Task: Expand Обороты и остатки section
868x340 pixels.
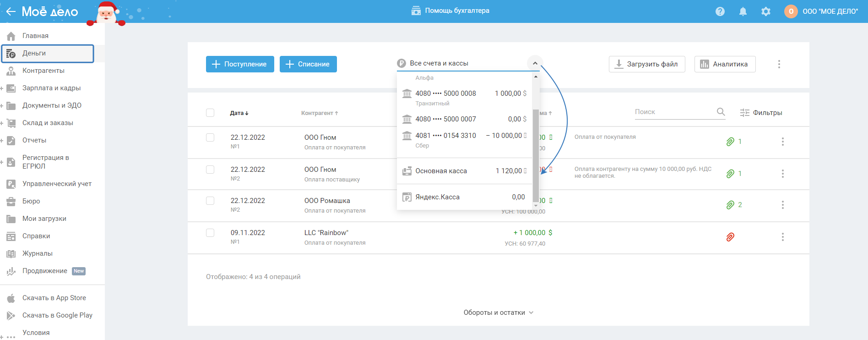Action: pos(499,313)
